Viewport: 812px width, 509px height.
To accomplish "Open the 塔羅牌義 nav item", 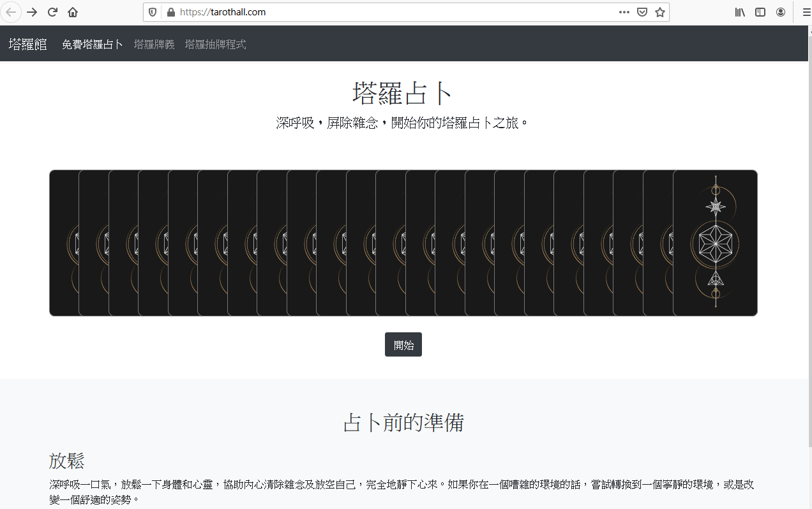I will point(154,44).
